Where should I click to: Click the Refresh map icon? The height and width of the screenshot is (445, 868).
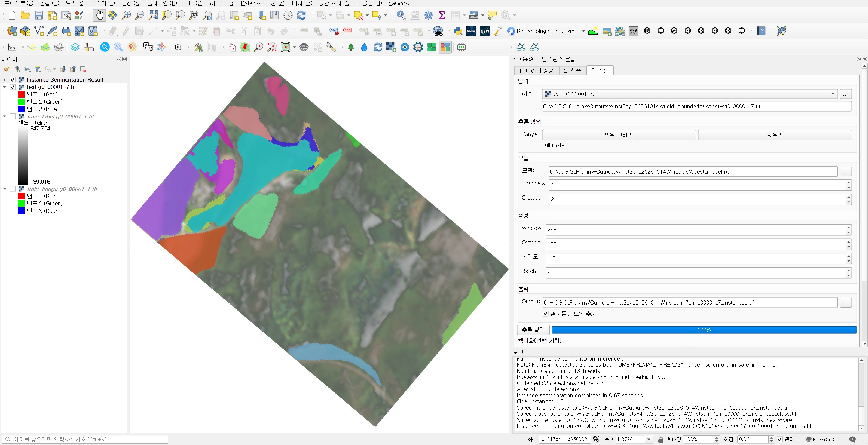[x=301, y=15]
